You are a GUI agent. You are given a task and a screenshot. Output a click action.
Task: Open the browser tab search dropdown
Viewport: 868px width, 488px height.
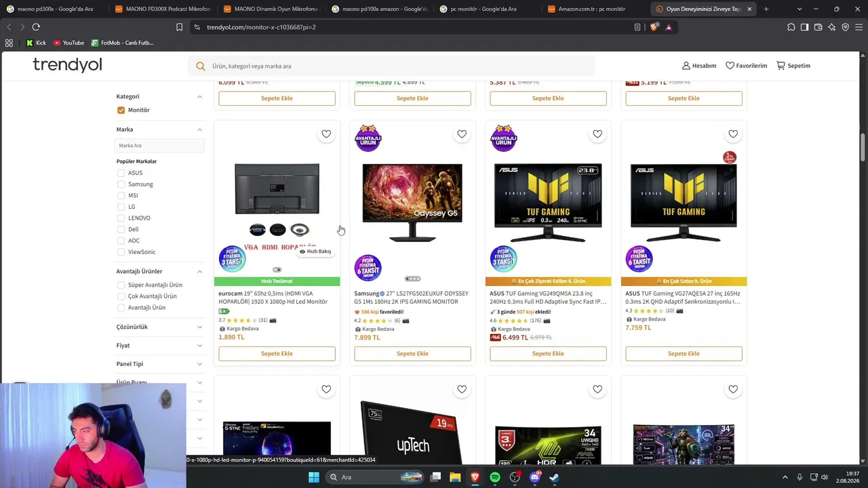pos(800,9)
